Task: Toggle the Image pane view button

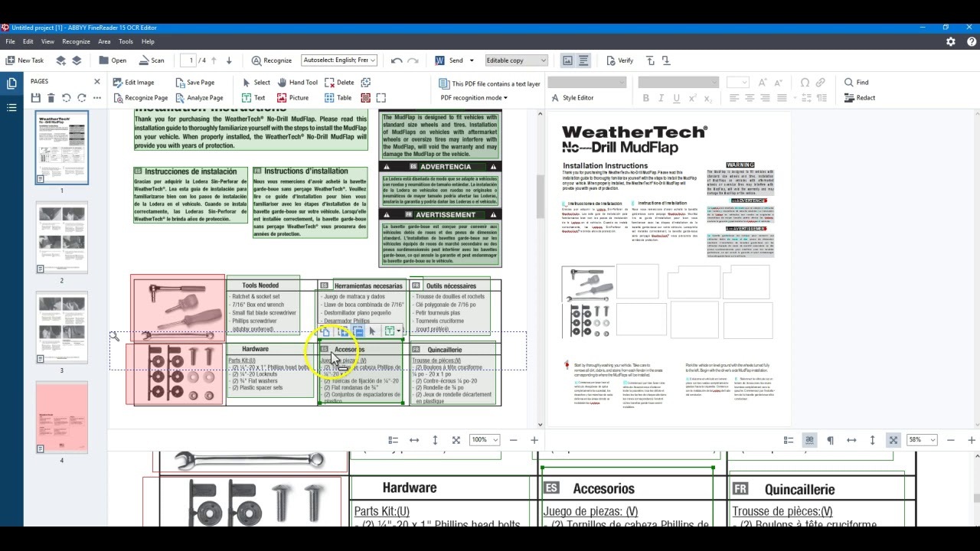Action: 567,60
